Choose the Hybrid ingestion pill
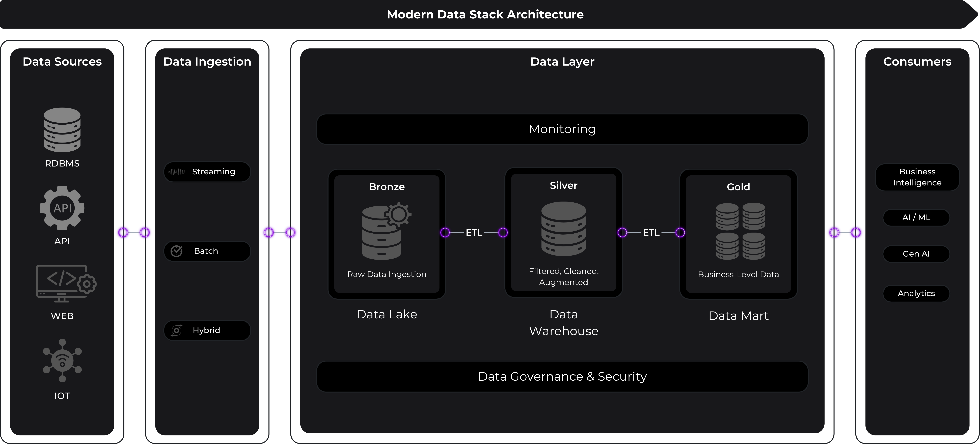The width and height of the screenshot is (980, 444). [207, 330]
